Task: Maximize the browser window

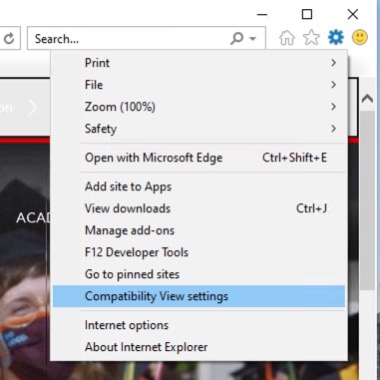Action: 307,14
